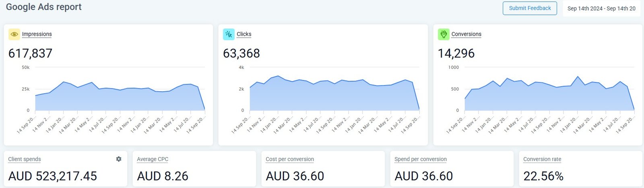Click the 1000 axis label on Conversions chart
Screen dimensions: 644x188
(x=454, y=67)
